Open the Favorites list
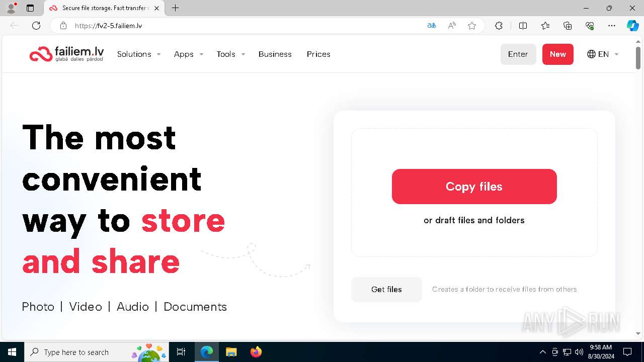This screenshot has width=644, height=362. (x=545, y=26)
